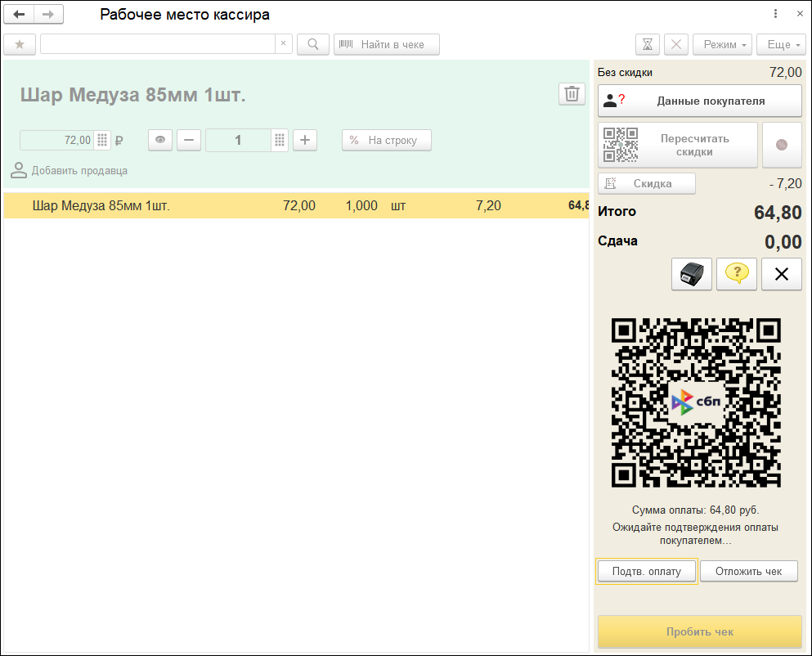Increase quantity with the plus button
This screenshot has height=656, width=812.
[x=305, y=140]
